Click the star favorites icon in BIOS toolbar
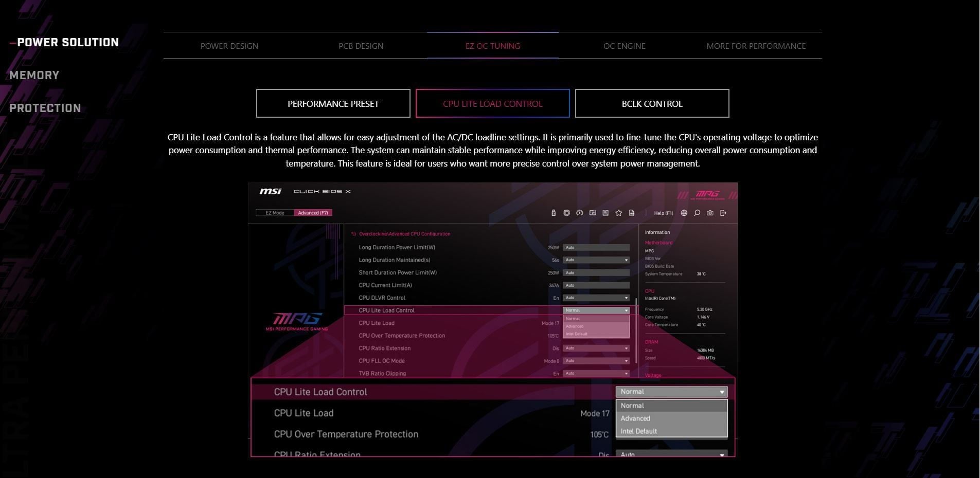This screenshot has width=980, height=478. pyautogui.click(x=619, y=213)
